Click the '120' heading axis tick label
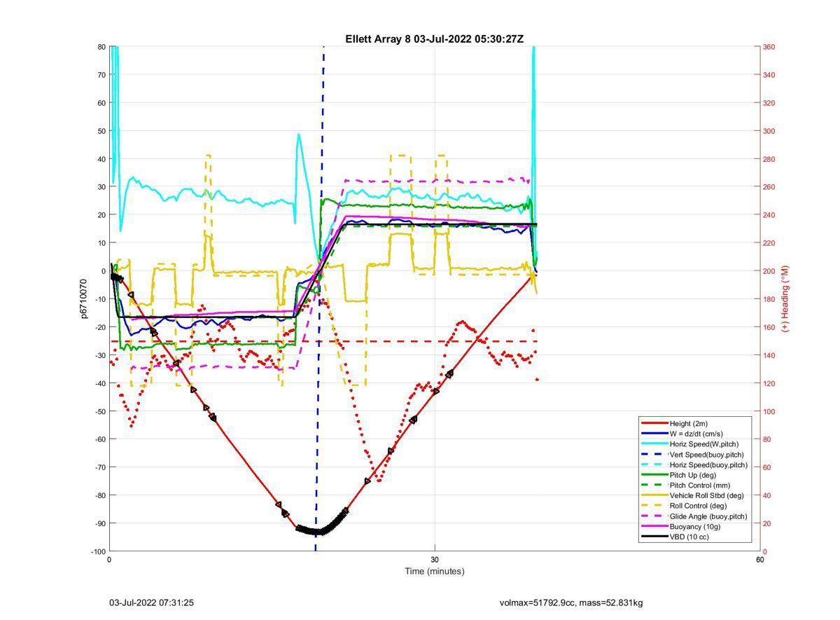Image resolution: width=840 pixels, height=620 pixels. (769, 383)
